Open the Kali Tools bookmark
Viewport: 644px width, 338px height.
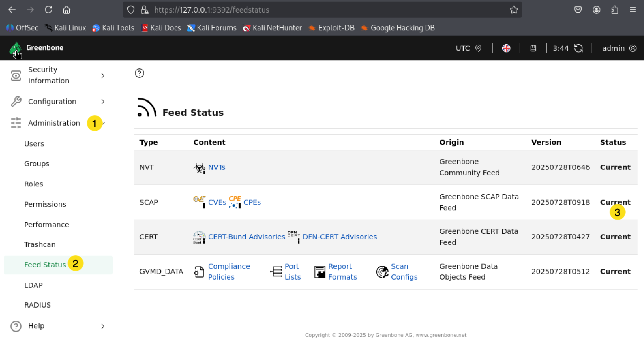(x=113, y=28)
